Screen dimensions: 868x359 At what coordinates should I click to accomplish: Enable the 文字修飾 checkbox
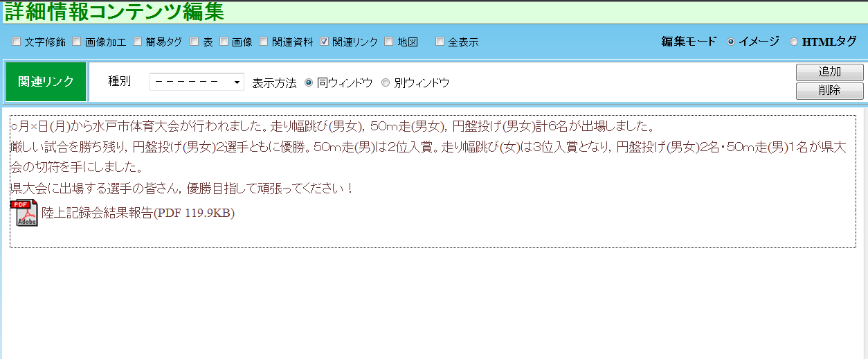(17, 42)
